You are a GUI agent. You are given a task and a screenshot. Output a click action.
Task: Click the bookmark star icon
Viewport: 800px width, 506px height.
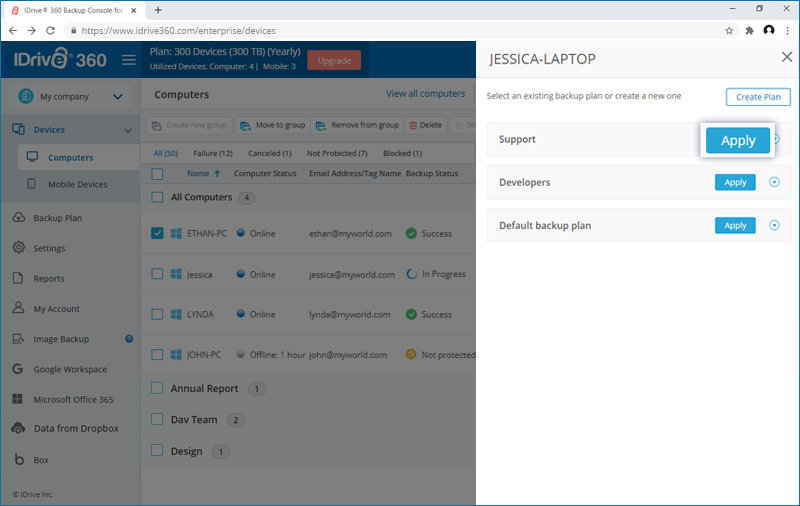(729, 31)
